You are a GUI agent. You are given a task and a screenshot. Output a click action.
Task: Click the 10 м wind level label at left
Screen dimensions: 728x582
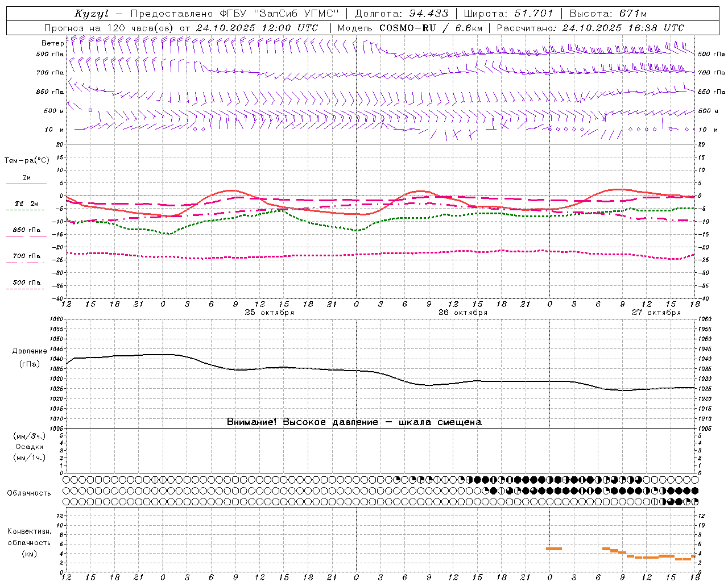pyautogui.click(x=54, y=130)
